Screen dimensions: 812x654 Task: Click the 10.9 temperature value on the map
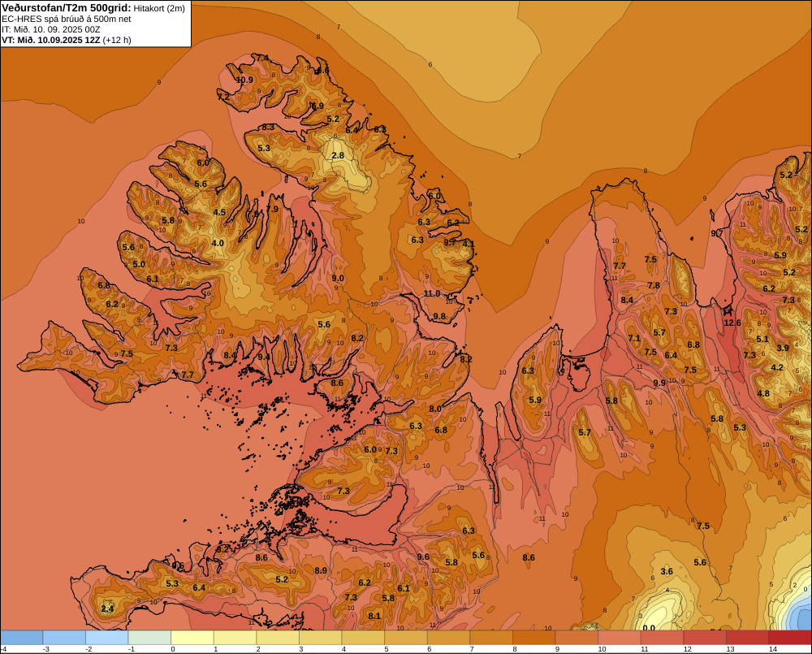click(244, 80)
